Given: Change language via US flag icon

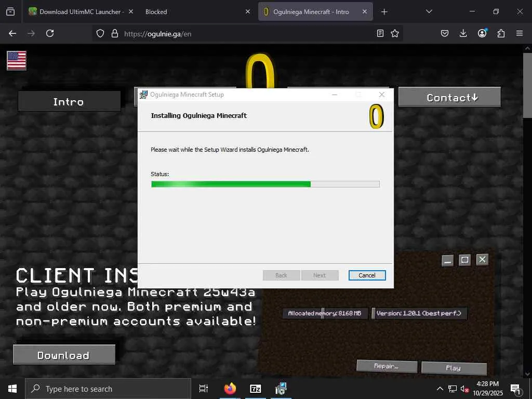Looking at the screenshot, I should 17,61.
